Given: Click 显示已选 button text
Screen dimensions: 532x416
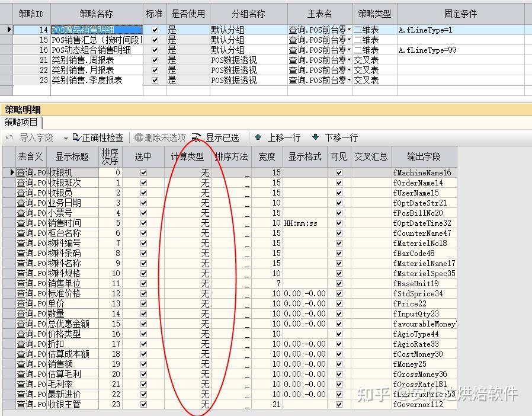Looking at the screenshot, I should (x=222, y=137).
